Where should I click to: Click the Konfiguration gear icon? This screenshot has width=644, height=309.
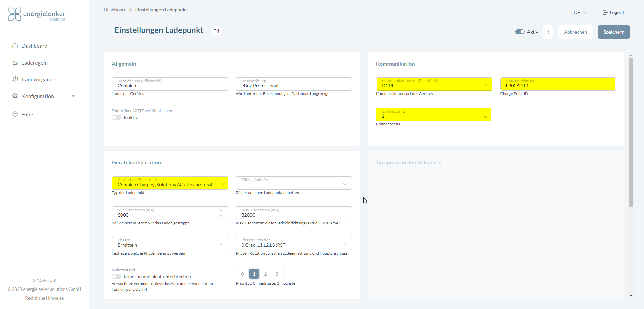coord(15,96)
